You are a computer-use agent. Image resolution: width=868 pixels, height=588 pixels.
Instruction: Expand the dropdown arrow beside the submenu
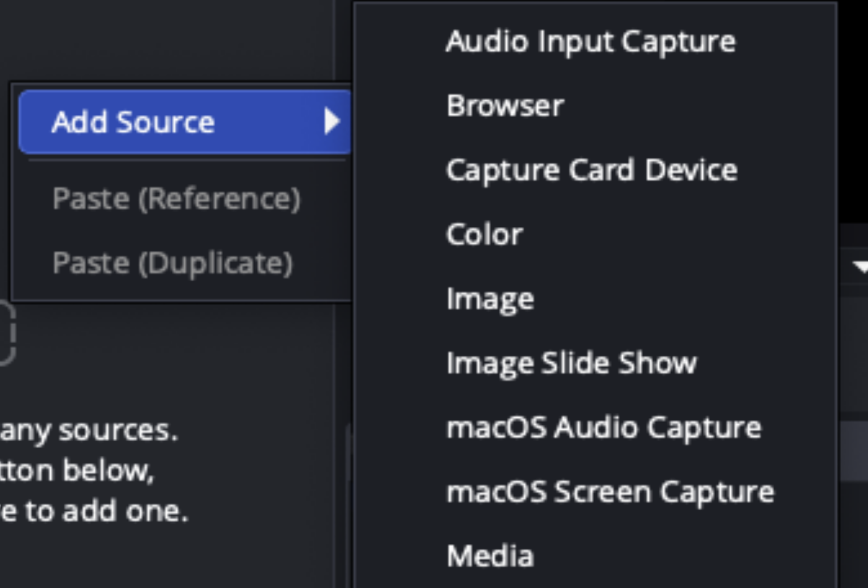coord(861,267)
